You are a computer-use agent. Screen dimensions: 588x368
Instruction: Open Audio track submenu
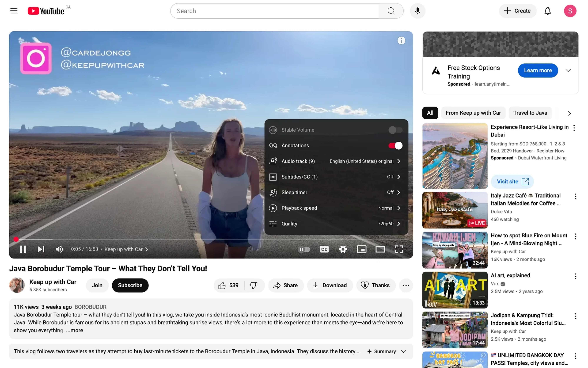[x=336, y=161]
